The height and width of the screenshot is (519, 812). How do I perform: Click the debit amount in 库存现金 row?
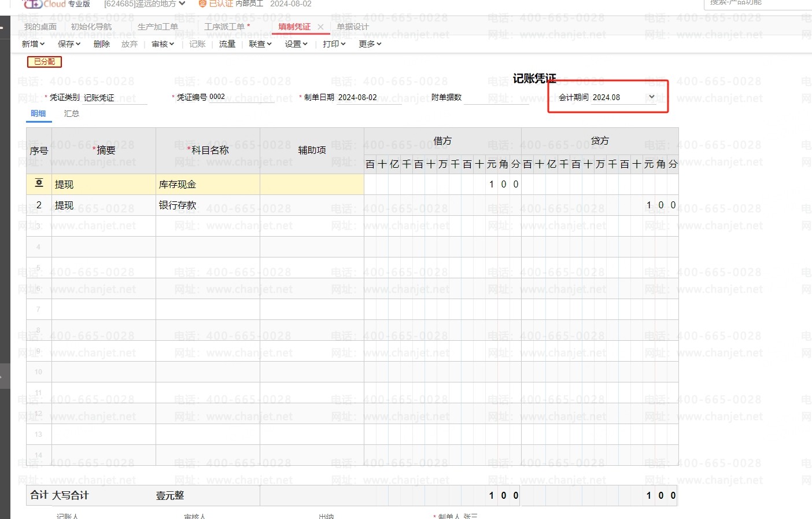[442, 185]
